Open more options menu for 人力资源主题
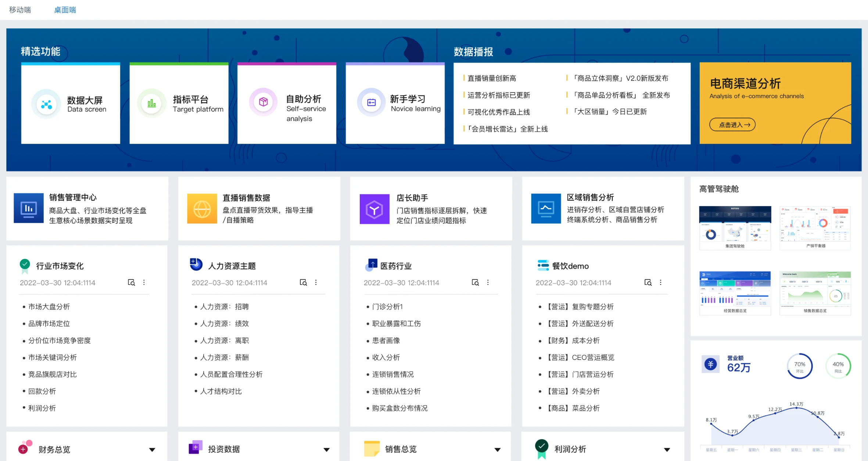The width and height of the screenshot is (868, 461). (316, 282)
